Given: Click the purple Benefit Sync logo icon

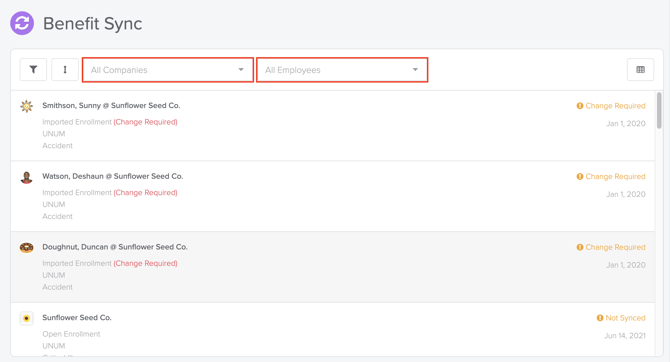Looking at the screenshot, I should [22, 23].
